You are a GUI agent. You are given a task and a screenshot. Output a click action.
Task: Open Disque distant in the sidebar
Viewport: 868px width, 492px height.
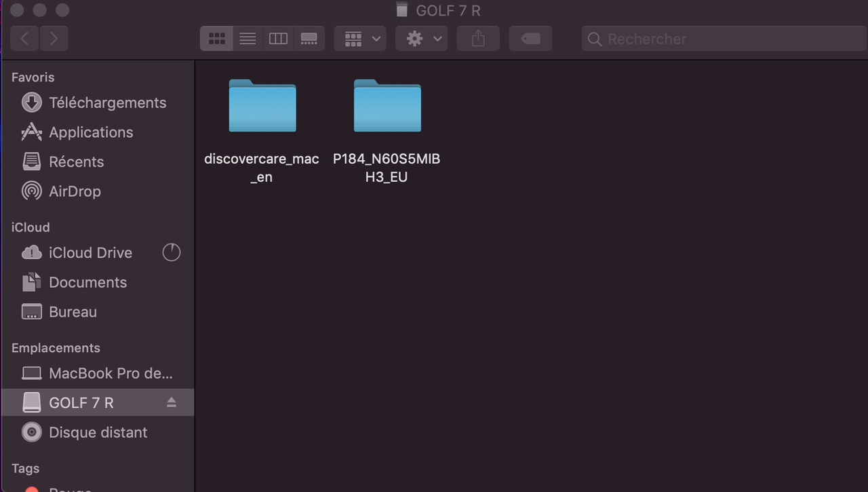(x=98, y=432)
